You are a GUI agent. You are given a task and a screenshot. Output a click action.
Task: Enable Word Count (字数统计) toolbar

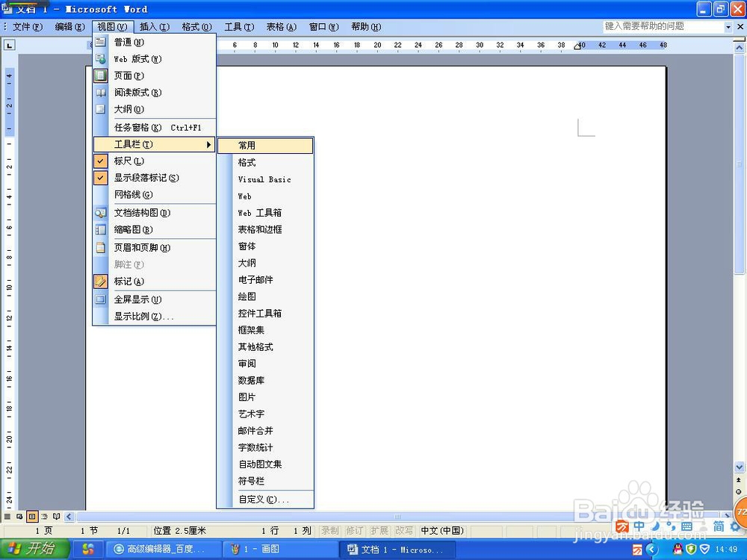pyautogui.click(x=265, y=447)
